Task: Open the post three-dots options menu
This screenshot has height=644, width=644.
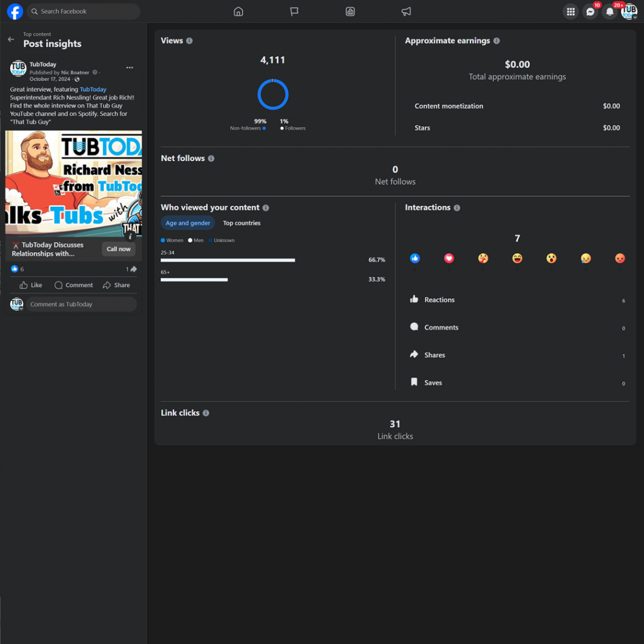Action: [x=130, y=67]
